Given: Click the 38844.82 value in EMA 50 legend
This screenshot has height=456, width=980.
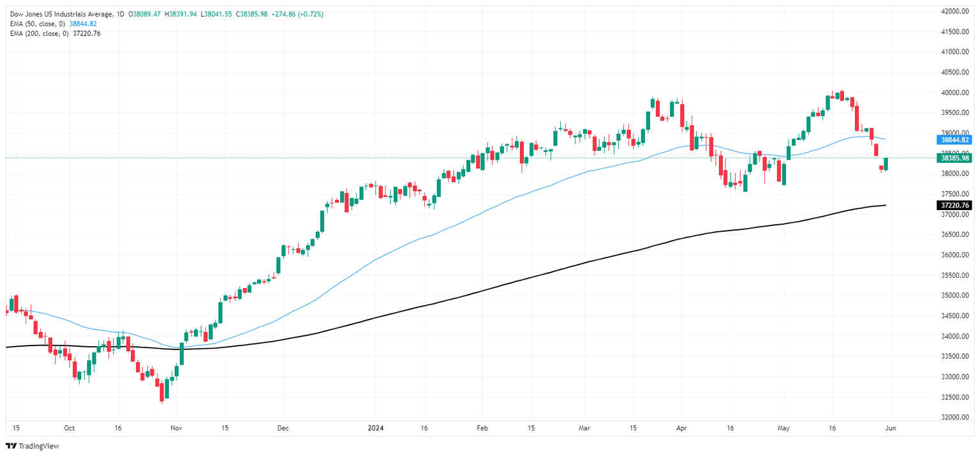Looking at the screenshot, I should [x=83, y=24].
